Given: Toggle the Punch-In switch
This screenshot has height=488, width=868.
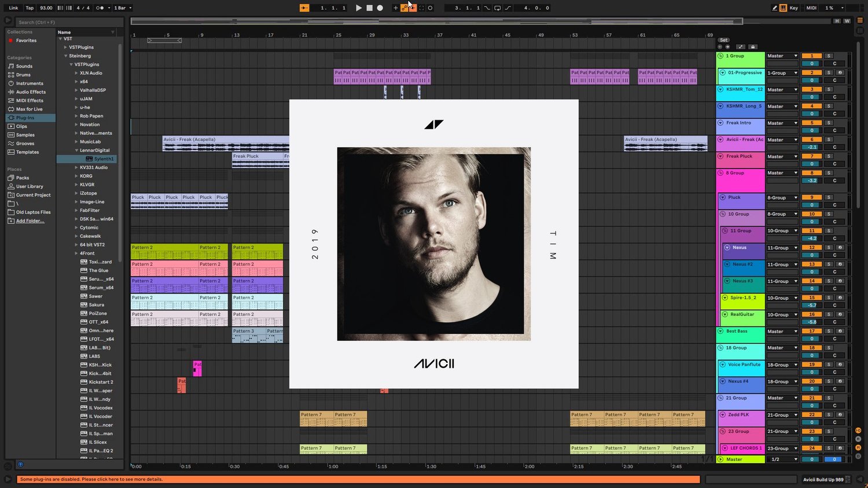Looking at the screenshot, I should 487,8.
